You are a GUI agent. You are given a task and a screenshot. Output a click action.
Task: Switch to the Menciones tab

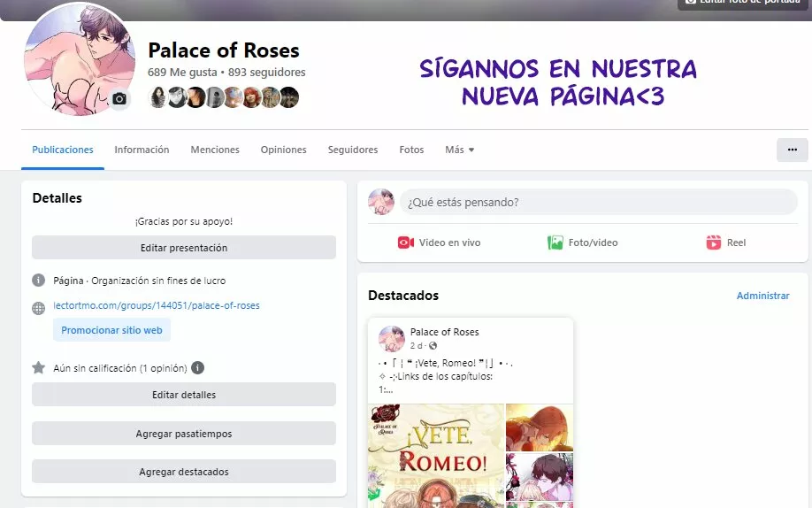(x=215, y=150)
